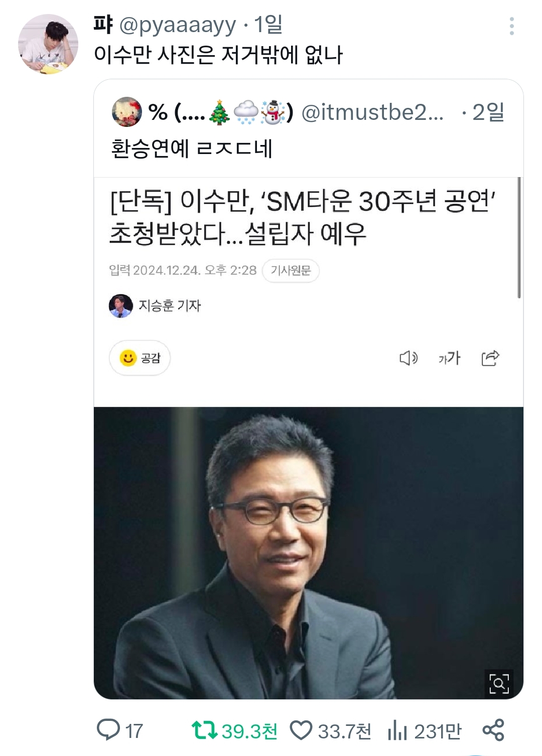Open reporter 지승훈 기자 profile link
Viewport: 542px width, 756px height.
170,306
